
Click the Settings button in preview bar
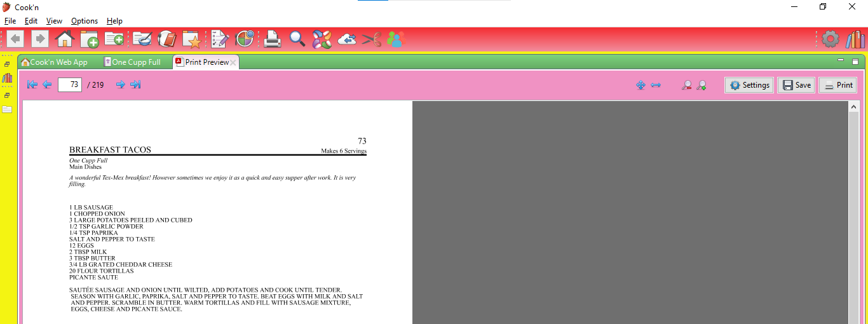click(x=750, y=85)
